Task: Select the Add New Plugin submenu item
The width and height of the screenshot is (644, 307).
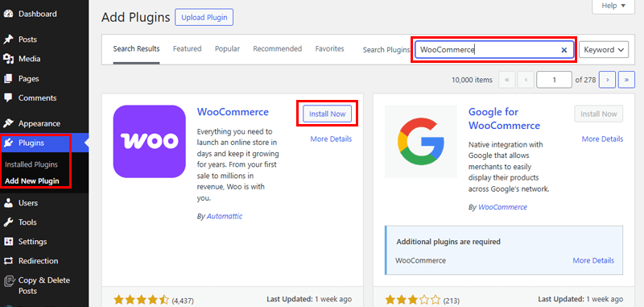Action: click(x=32, y=180)
